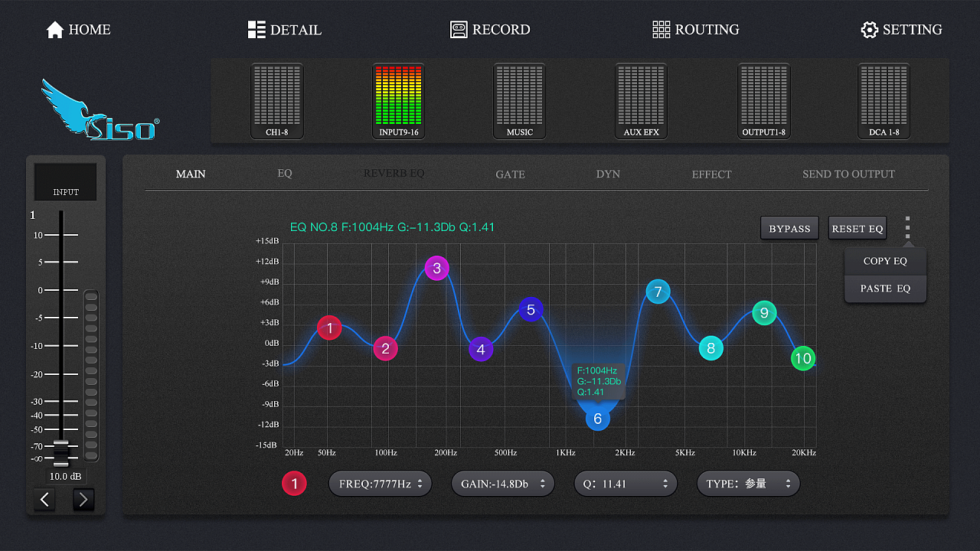The image size is (980, 551).
Task: Select EQ band node 4
Action: [x=481, y=349]
